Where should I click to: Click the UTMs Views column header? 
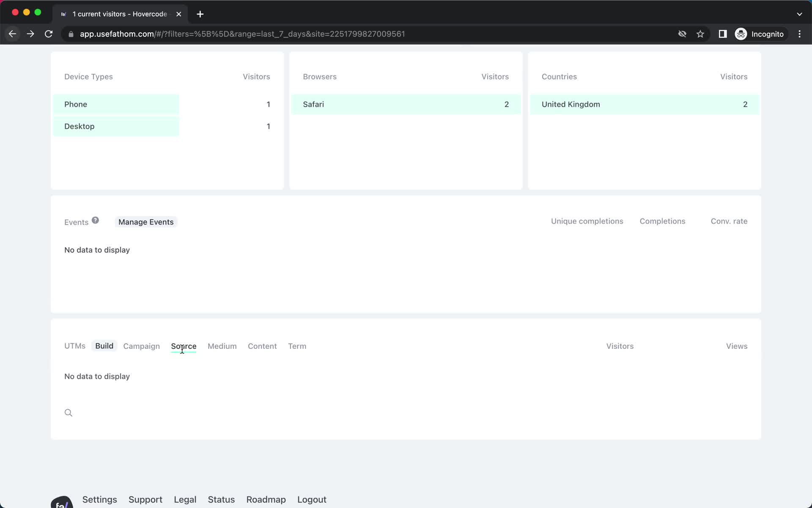click(x=737, y=346)
